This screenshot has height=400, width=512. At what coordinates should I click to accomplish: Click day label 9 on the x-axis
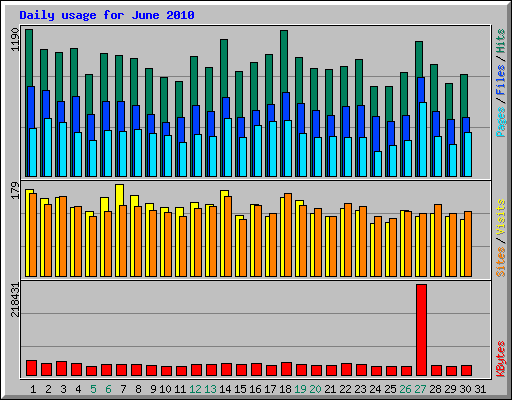pos(153,389)
